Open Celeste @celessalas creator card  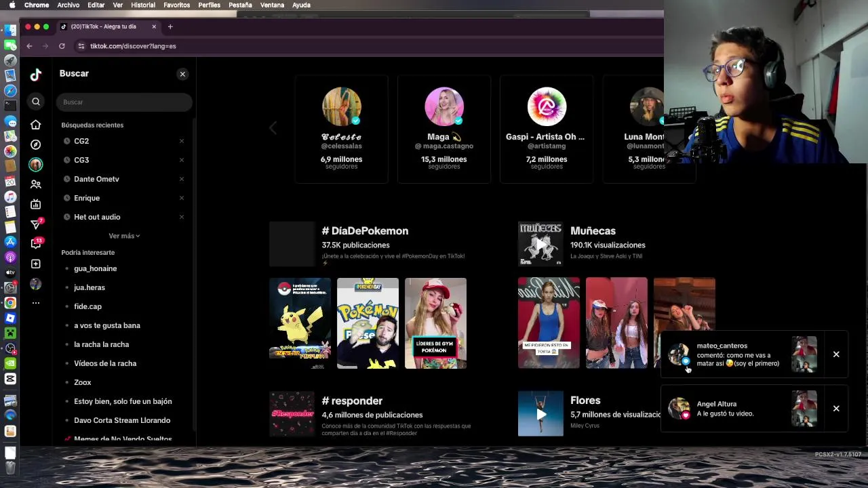(x=342, y=129)
